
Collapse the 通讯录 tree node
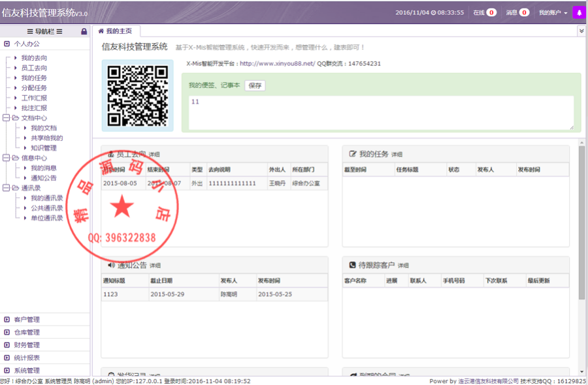click(x=6, y=188)
